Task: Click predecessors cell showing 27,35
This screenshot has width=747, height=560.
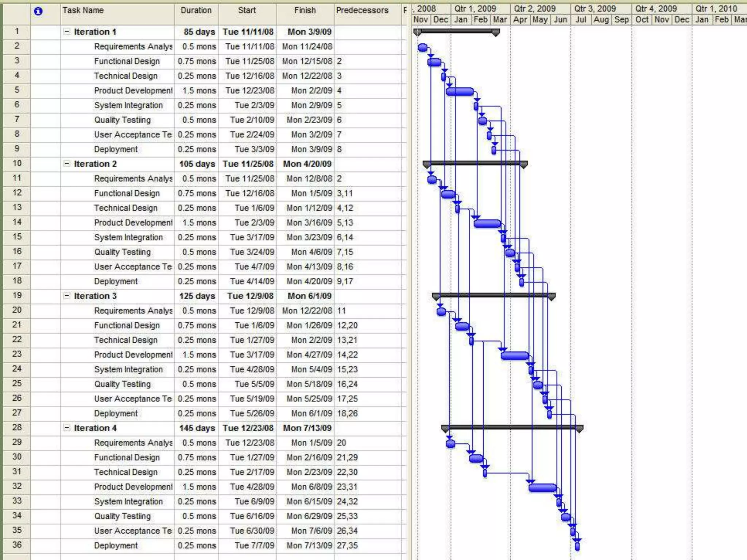Action: coord(347,545)
